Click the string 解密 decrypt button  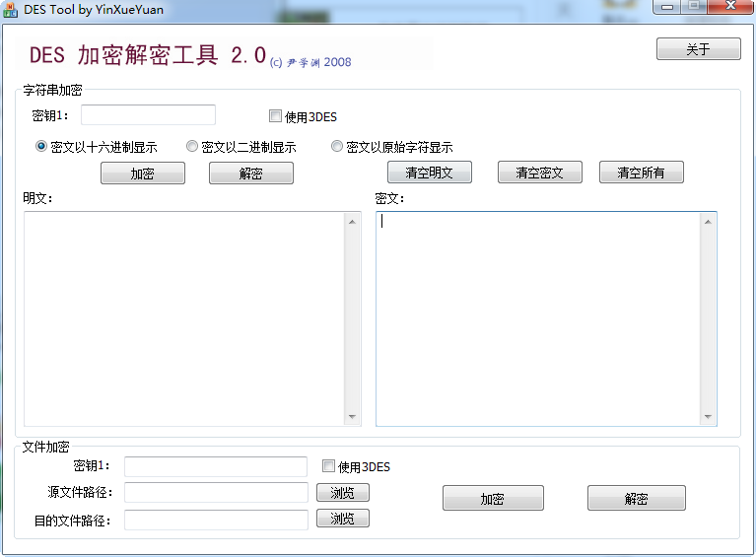251,174
